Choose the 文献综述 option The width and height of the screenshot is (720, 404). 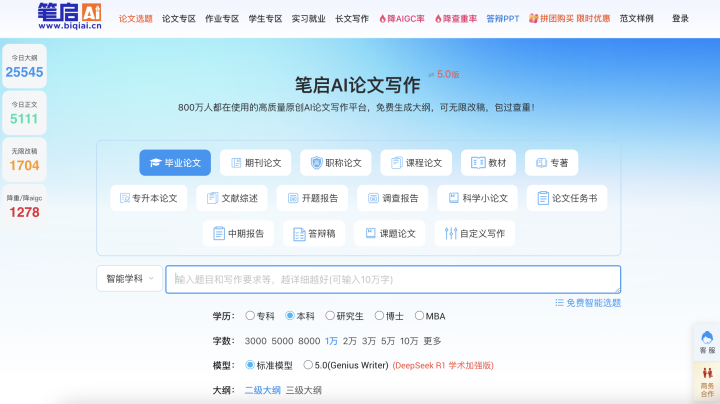coord(232,198)
